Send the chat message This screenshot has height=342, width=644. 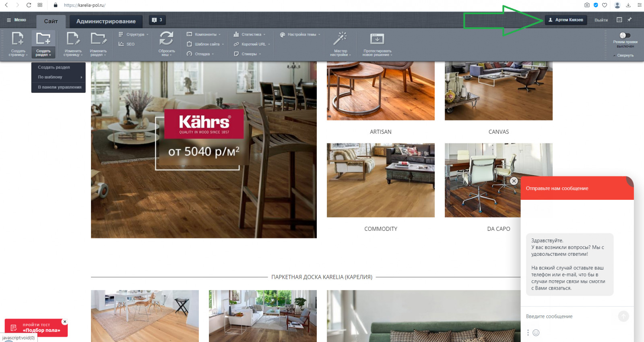tap(623, 316)
